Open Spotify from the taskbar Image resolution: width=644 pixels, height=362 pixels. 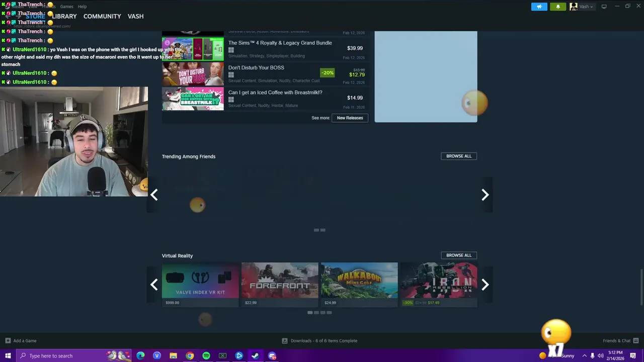206,355
